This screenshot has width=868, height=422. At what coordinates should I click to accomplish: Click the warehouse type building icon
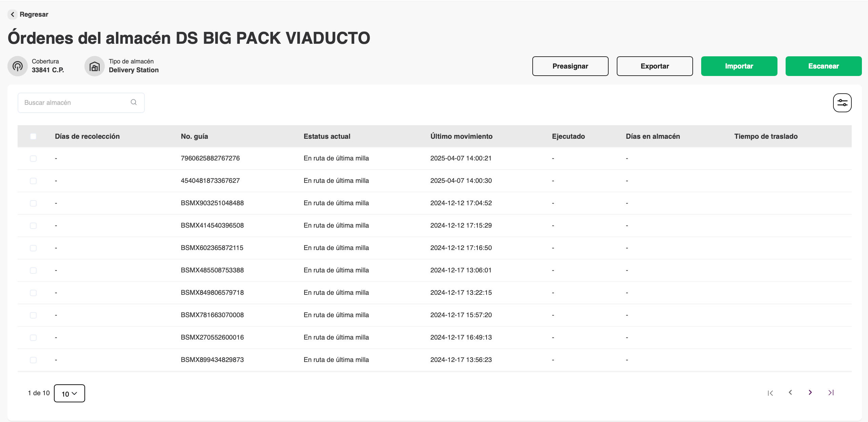pyautogui.click(x=95, y=66)
